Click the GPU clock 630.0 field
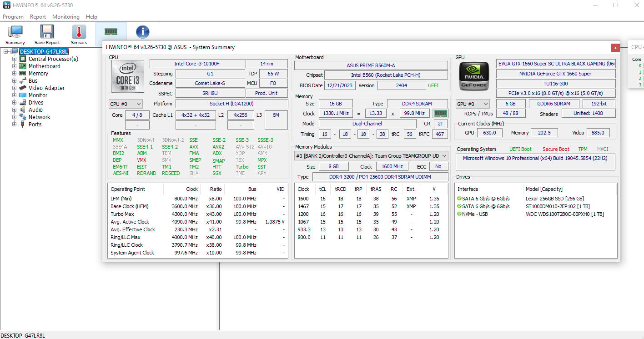 click(x=489, y=133)
